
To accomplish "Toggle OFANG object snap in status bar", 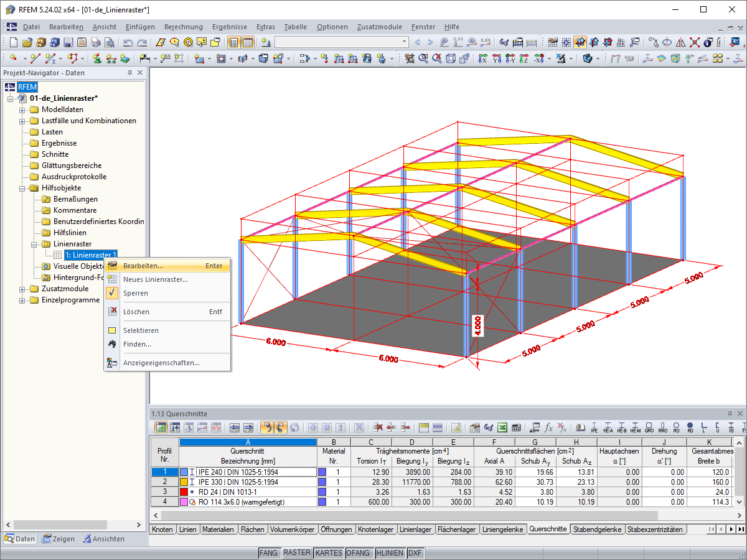I will [x=358, y=553].
